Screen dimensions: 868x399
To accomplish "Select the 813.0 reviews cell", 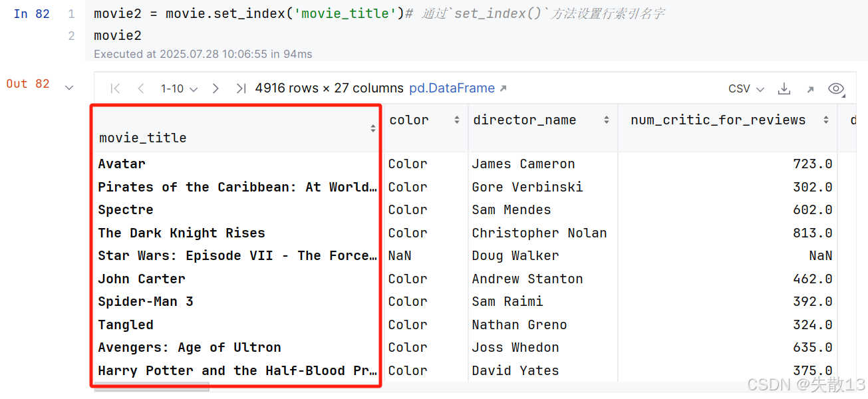I will pos(813,233).
